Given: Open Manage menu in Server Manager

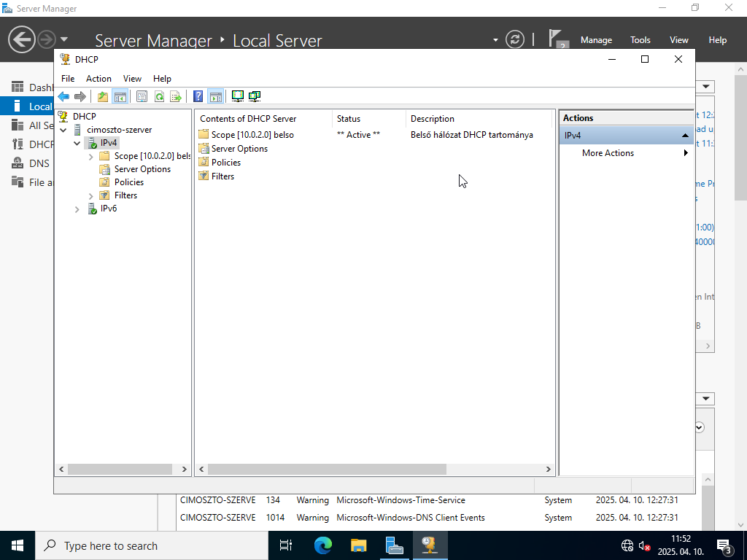Looking at the screenshot, I should tap(596, 40).
